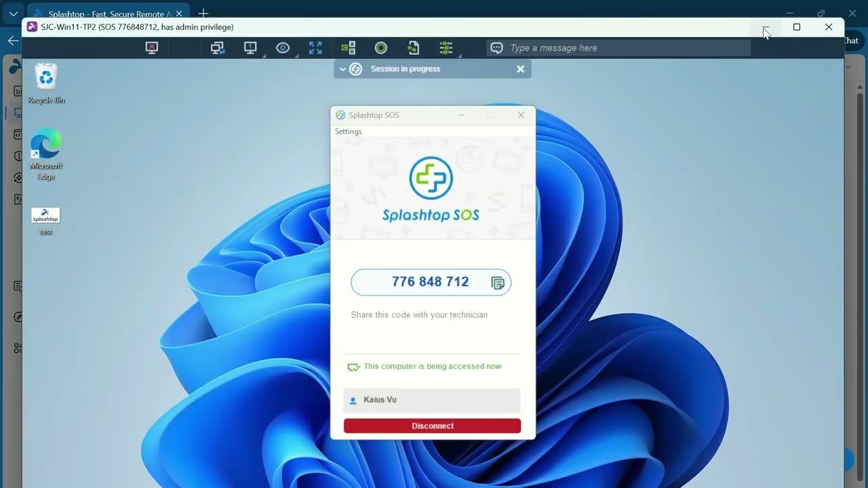The width and height of the screenshot is (868, 488).
Task: Click the Ctrl+Alt+Del toolbar icon
Action: (x=348, y=47)
